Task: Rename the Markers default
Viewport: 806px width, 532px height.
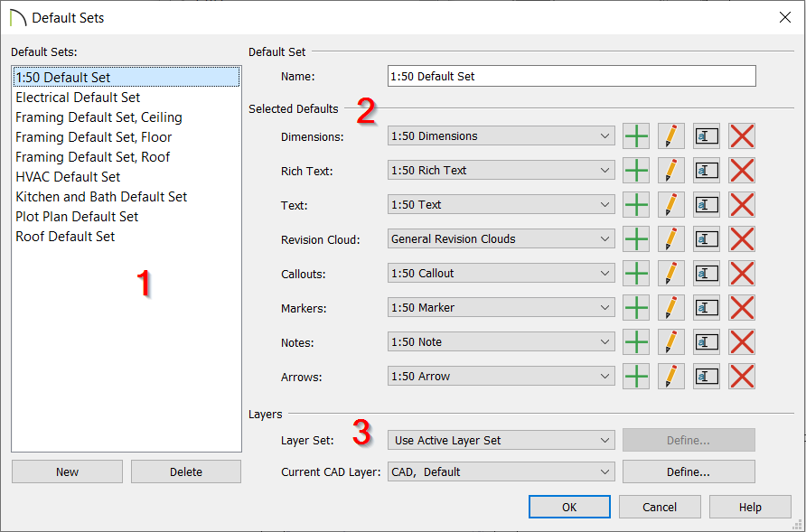Action: point(707,308)
